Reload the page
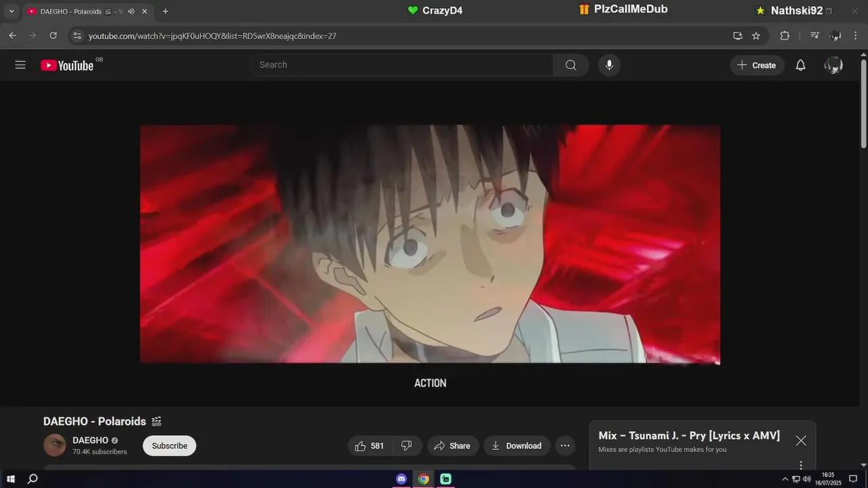The height and width of the screenshot is (488, 868). click(53, 36)
